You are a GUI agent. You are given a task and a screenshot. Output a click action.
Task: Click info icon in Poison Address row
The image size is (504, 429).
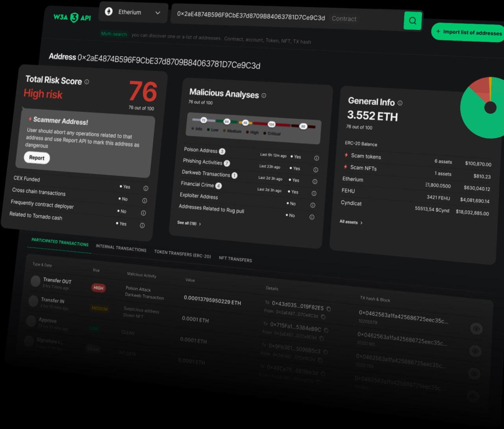pos(317,158)
